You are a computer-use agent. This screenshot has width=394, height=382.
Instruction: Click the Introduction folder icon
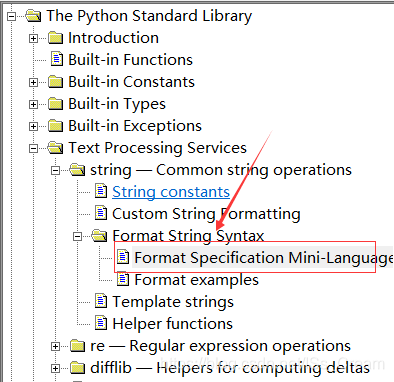(x=55, y=38)
